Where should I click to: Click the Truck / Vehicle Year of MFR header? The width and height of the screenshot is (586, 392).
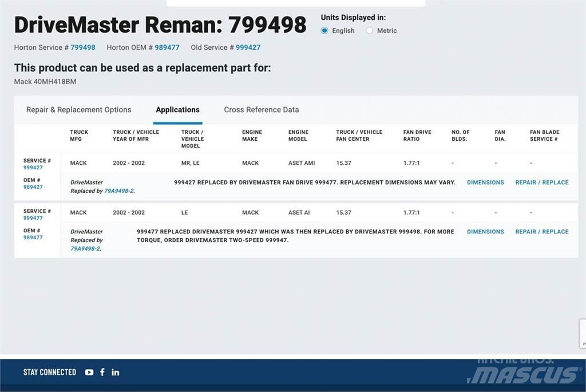[136, 136]
